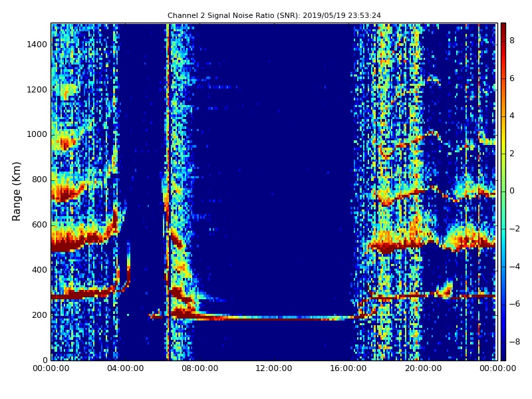Viewport: 532px width, 399px height.
Task: Click the colorbar label −2
Action: coord(515,229)
